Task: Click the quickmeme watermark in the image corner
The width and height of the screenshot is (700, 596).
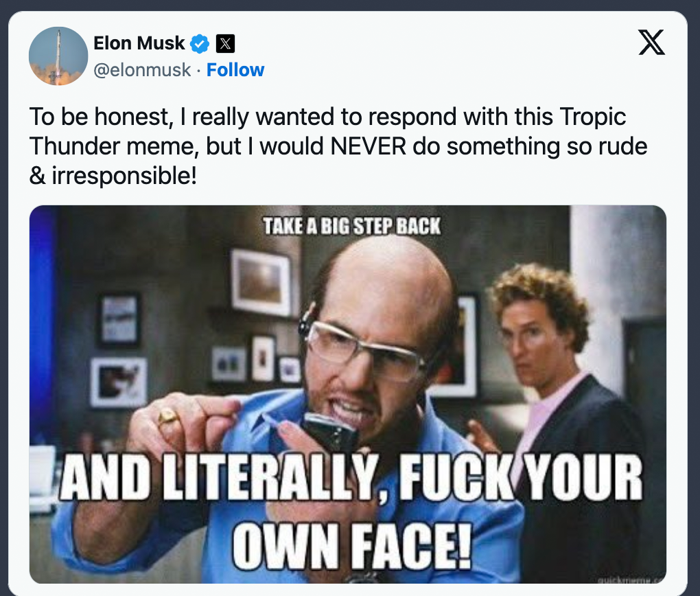Action: (630, 578)
